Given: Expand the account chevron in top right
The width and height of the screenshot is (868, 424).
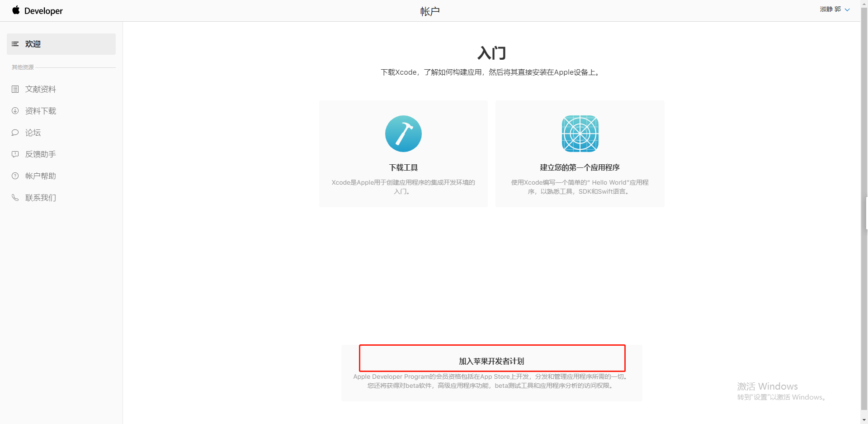Looking at the screenshot, I should pos(847,10).
